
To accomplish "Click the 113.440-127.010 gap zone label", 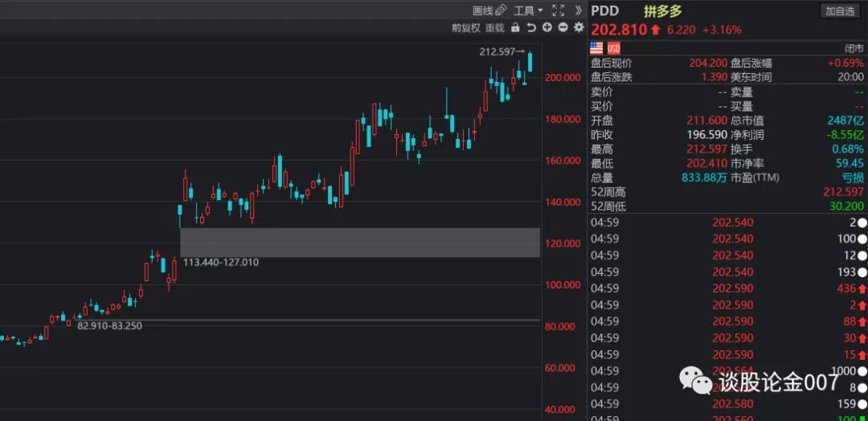I will pos(220,262).
